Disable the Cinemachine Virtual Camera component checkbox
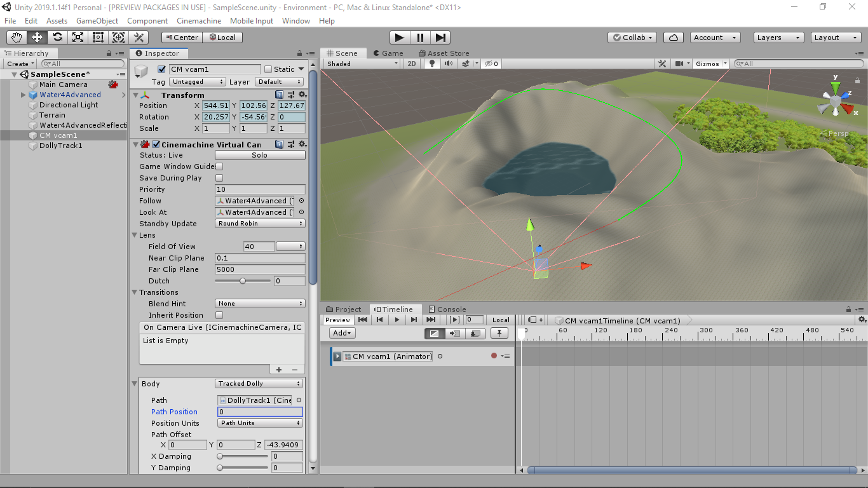The image size is (868, 488). pos(156,145)
